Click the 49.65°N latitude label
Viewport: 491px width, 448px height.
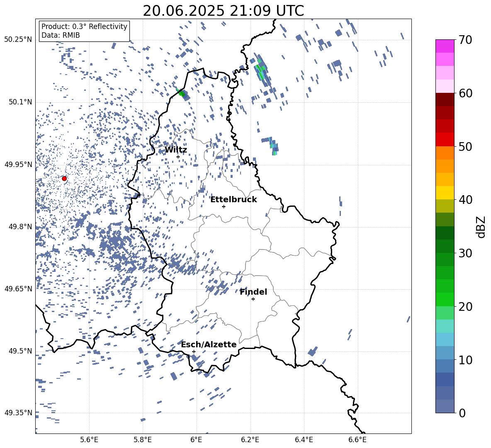[18, 288]
